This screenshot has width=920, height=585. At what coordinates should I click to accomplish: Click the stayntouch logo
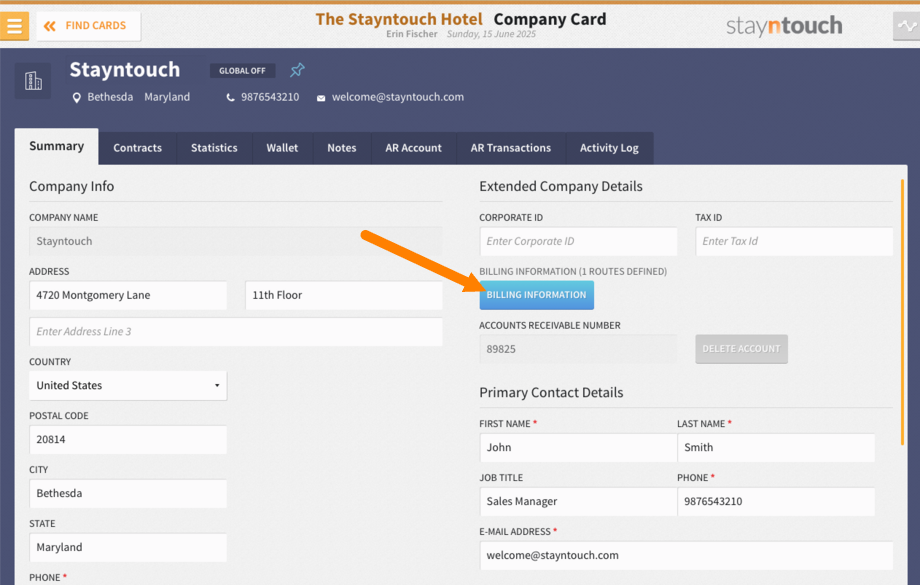784,26
